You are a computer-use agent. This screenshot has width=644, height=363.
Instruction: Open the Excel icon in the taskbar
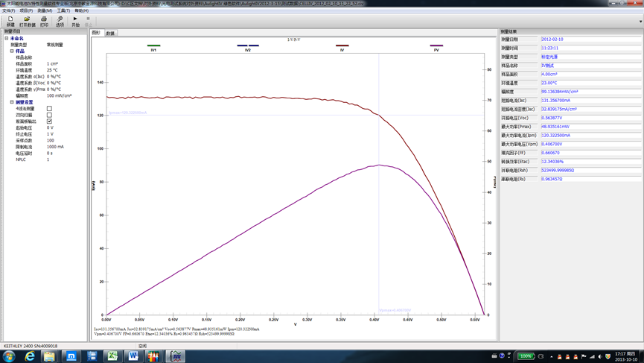click(x=112, y=356)
